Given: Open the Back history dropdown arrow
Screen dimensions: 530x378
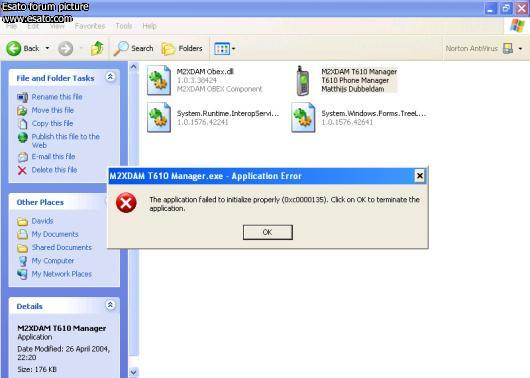Looking at the screenshot, I should 47,48.
